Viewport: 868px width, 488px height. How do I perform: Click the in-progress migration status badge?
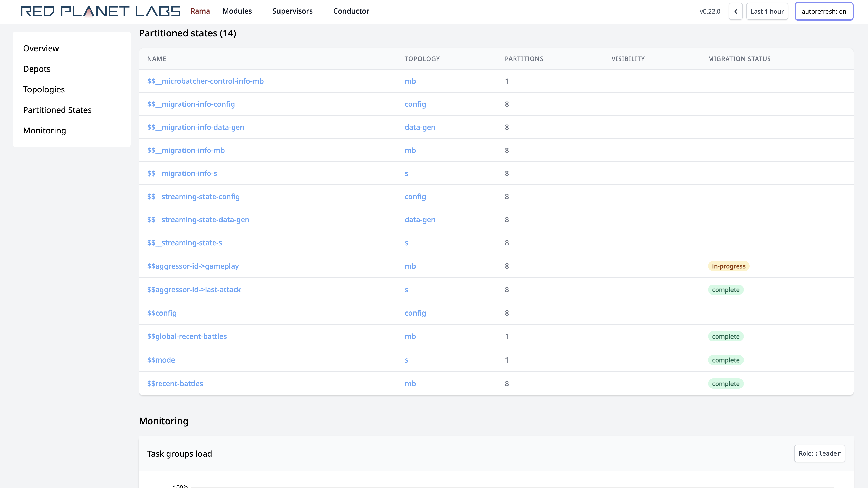[728, 266]
